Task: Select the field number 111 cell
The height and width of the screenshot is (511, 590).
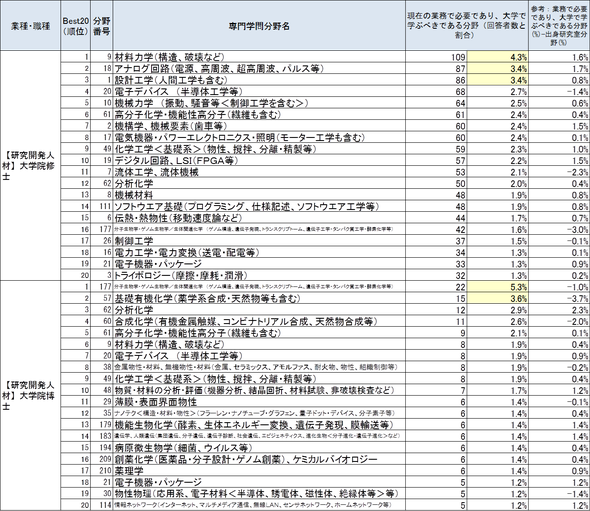Action: coord(102,207)
